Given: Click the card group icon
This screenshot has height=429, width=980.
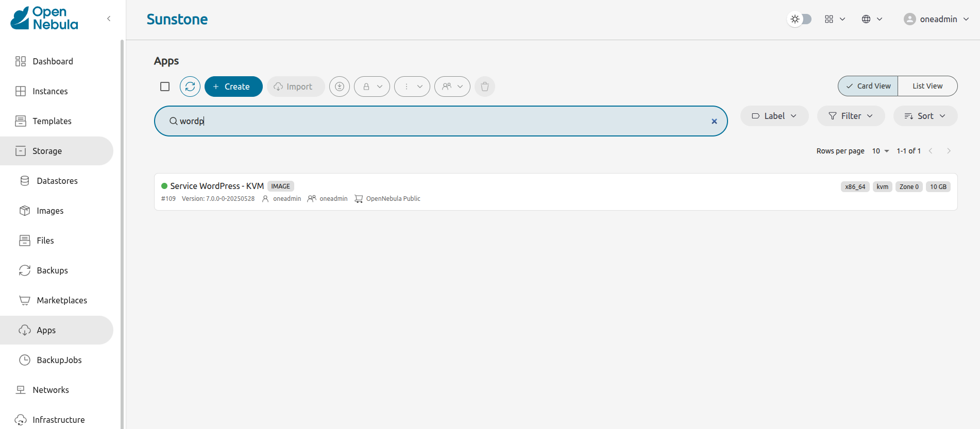Looking at the screenshot, I should click(312, 199).
